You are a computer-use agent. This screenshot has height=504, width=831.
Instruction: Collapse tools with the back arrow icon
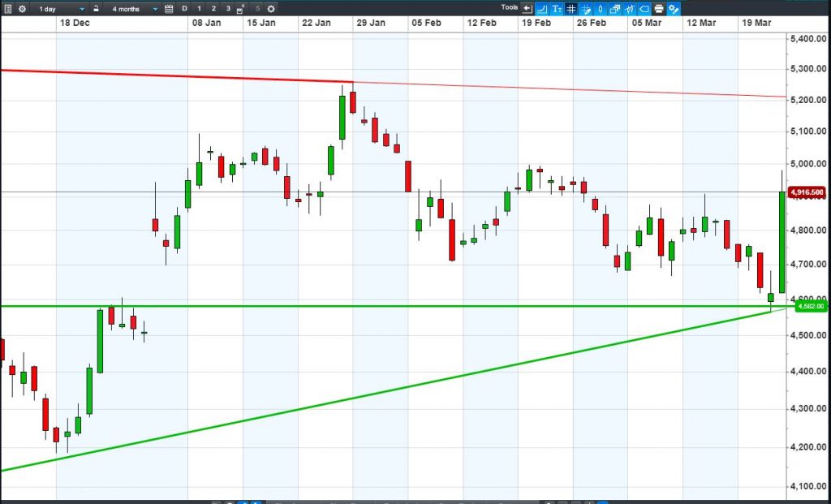527,8
